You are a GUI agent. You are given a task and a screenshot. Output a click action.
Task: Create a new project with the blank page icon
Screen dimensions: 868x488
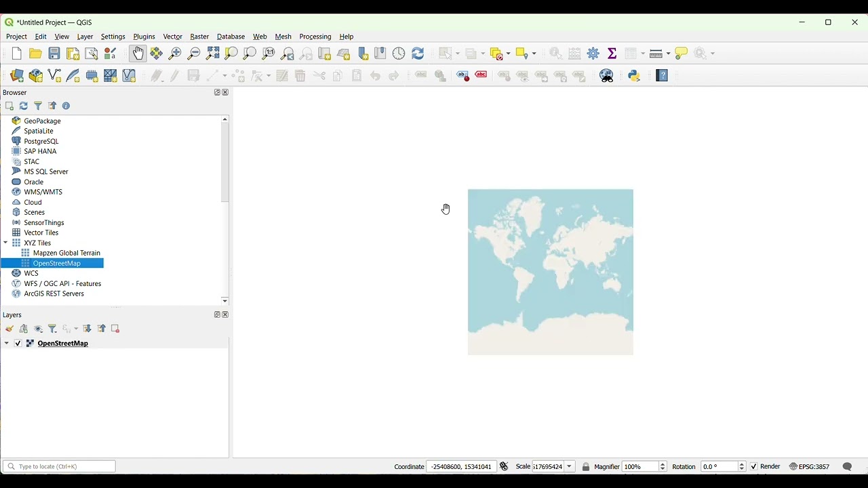tap(17, 54)
